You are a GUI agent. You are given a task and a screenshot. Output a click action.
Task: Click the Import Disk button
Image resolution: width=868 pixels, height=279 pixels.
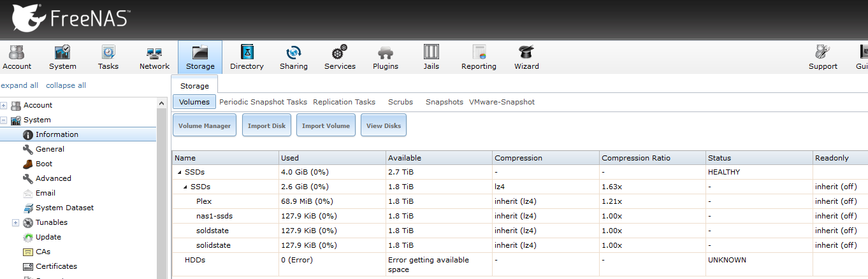(x=266, y=125)
